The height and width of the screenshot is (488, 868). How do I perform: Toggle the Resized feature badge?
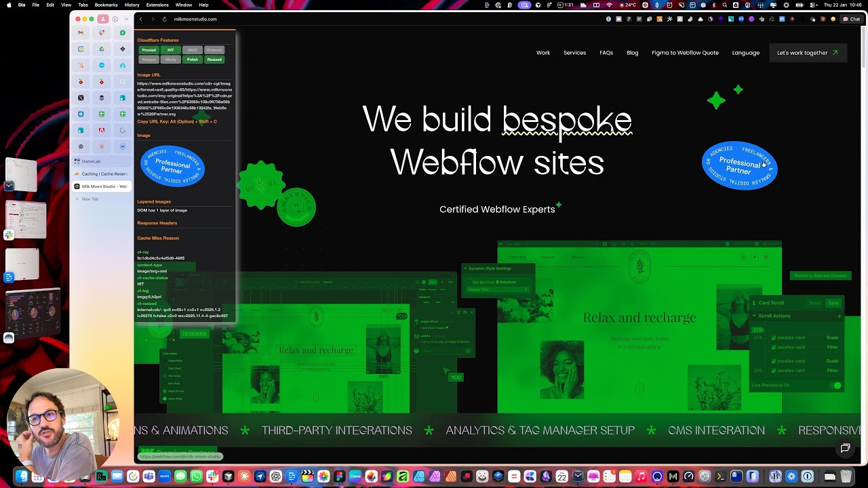(214, 60)
